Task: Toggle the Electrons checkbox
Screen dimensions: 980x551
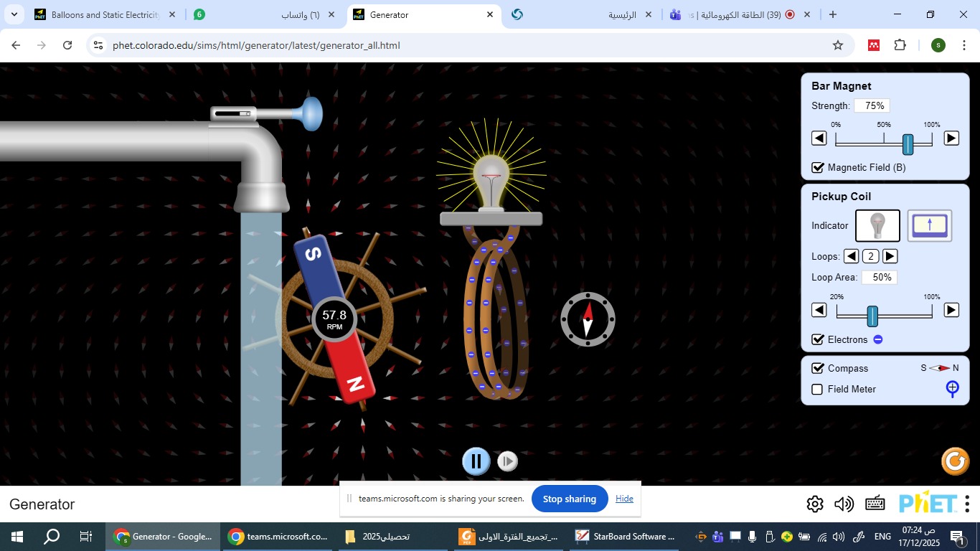Action: pyautogui.click(x=818, y=339)
